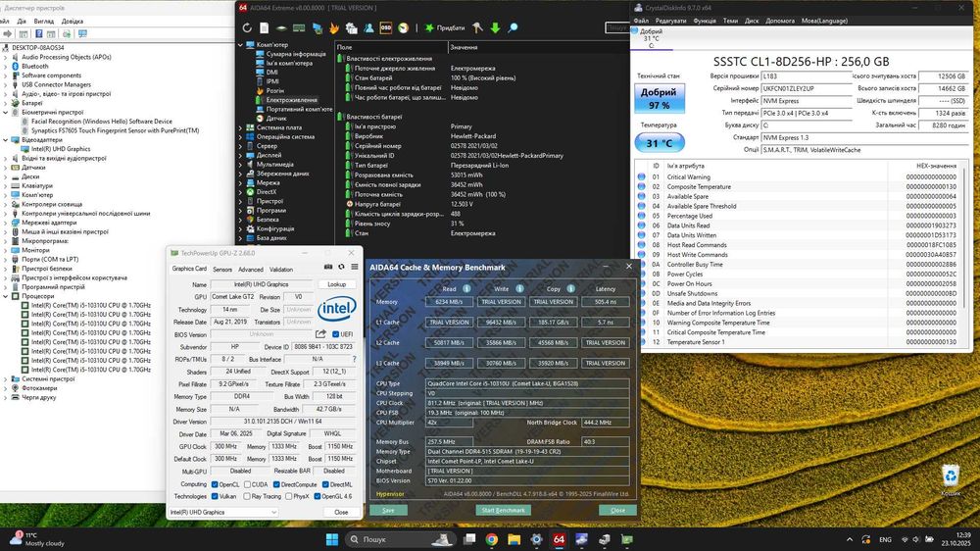Open File Explorer from the taskbar
980x551 pixels.
tap(514, 539)
